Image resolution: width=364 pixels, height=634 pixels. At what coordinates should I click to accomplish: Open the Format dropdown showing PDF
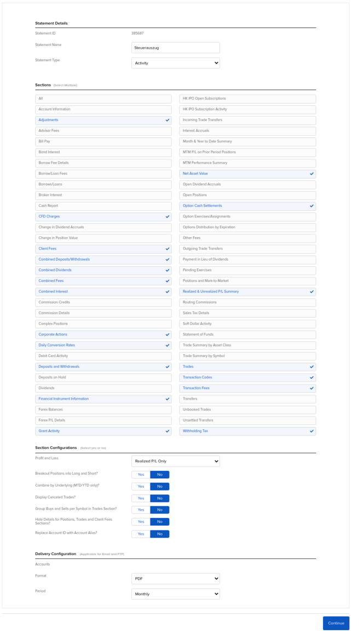click(x=175, y=579)
